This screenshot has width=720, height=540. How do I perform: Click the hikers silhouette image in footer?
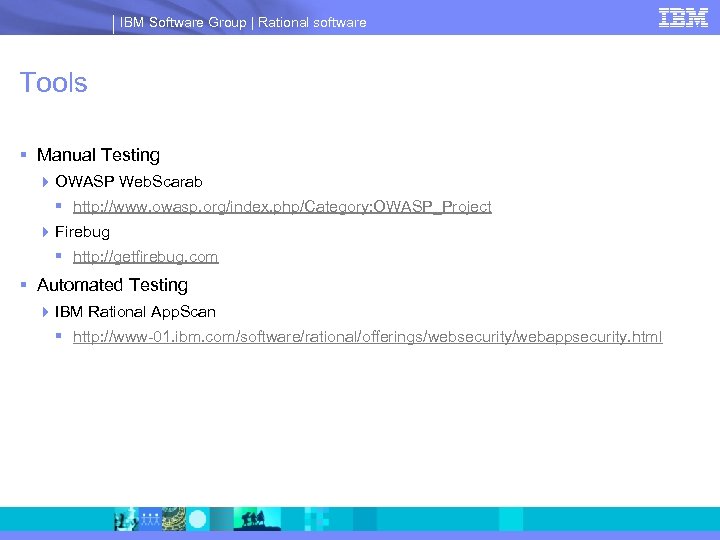[x=256, y=519]
